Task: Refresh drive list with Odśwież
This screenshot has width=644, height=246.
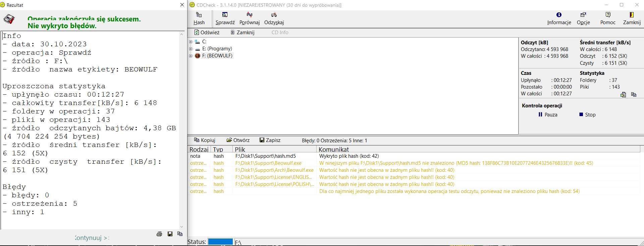Action: pyautogui.click(x=207, y=33)
